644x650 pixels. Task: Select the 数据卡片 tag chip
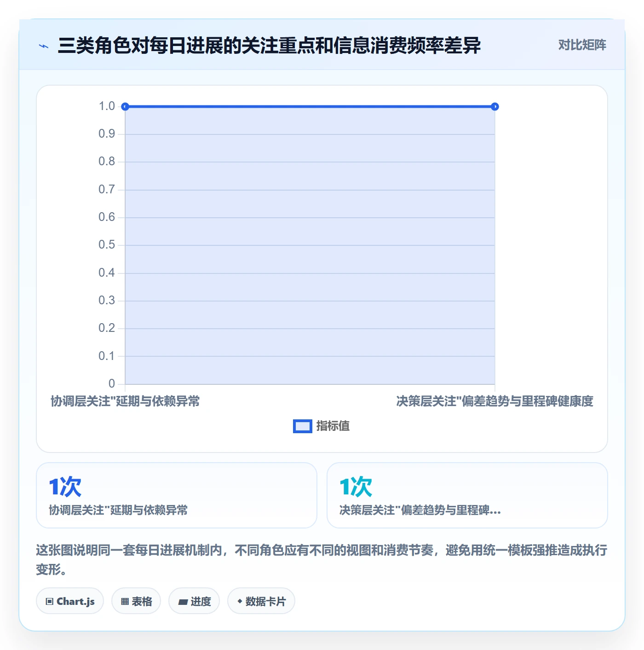pos(261,601)
